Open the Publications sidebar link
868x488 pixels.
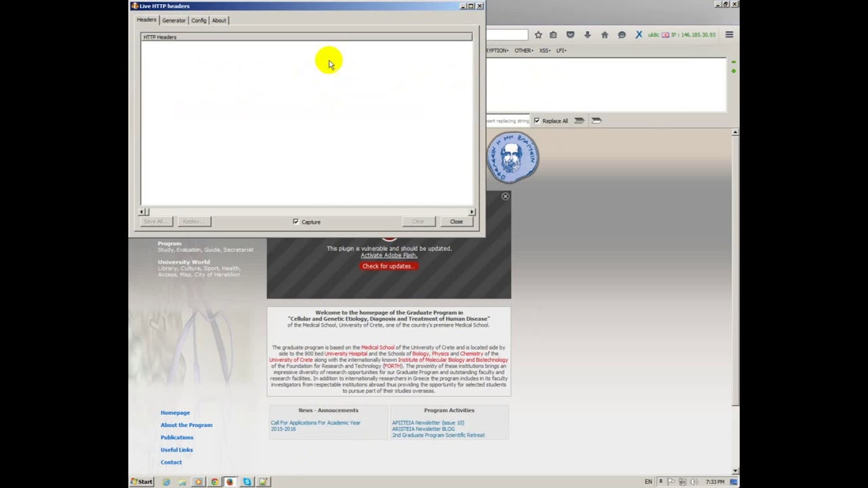pos(177,437)
